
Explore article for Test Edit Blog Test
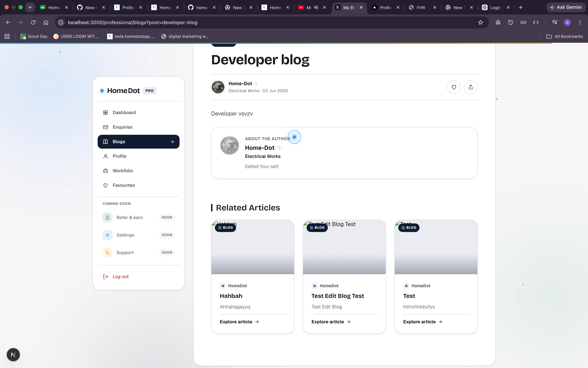331,322
